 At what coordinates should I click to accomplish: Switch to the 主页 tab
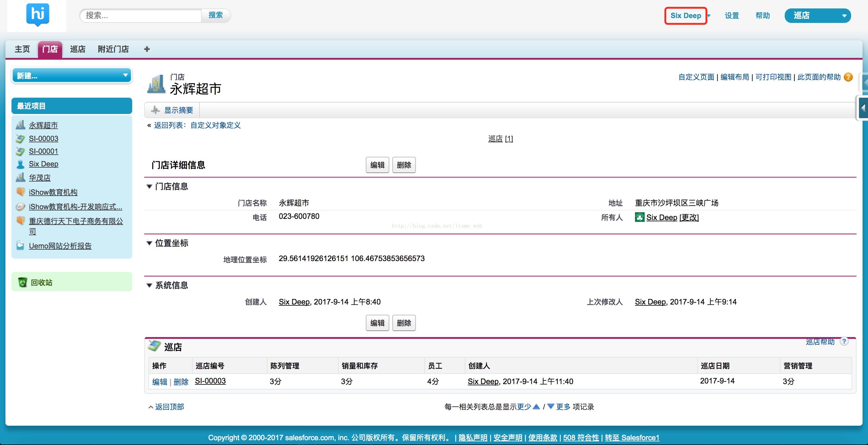pos(22,49)
